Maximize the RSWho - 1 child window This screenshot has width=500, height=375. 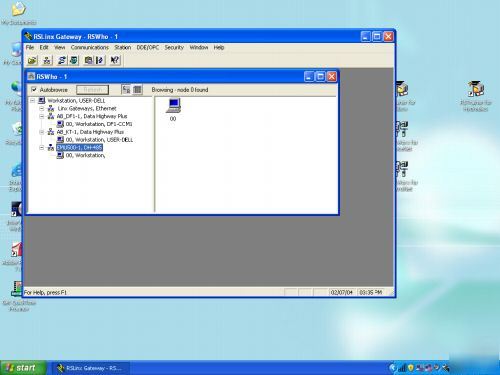click(320, 77)
